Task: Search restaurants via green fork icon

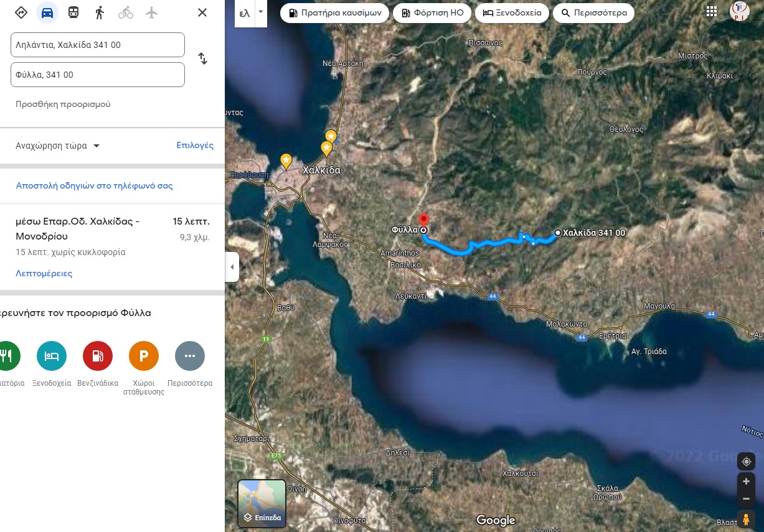Action: point(7,356)
